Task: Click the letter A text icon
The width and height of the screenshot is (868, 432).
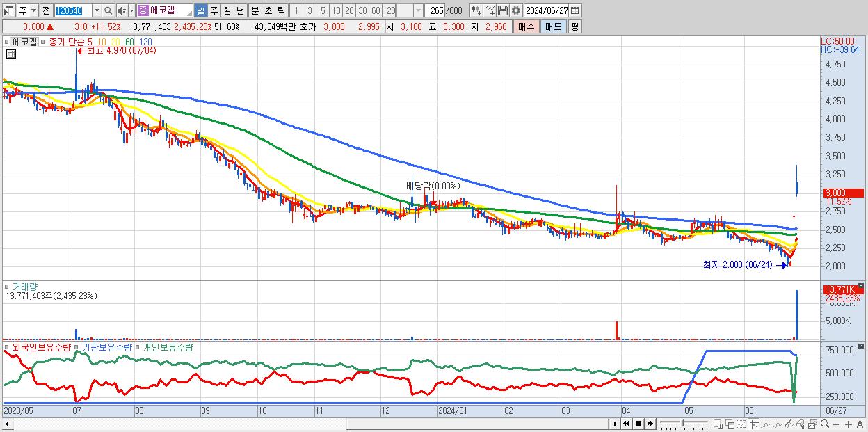Action: tap(860, 424)
